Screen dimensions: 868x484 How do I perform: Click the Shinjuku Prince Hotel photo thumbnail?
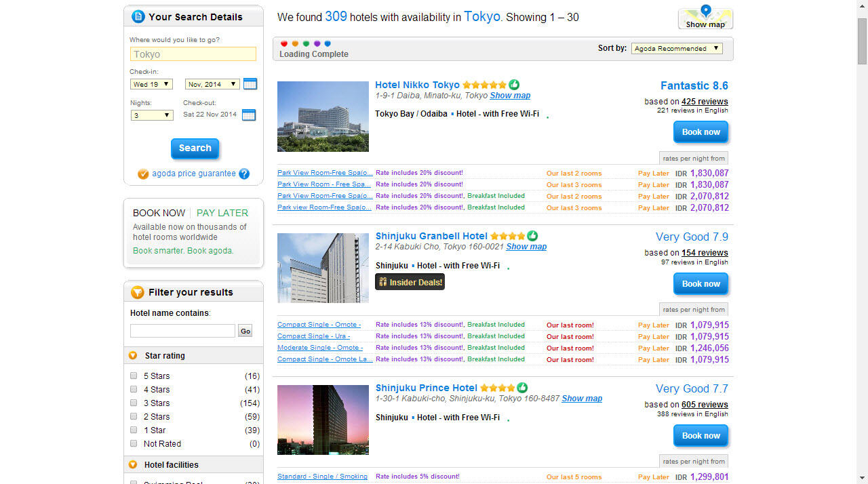point(323,420)
